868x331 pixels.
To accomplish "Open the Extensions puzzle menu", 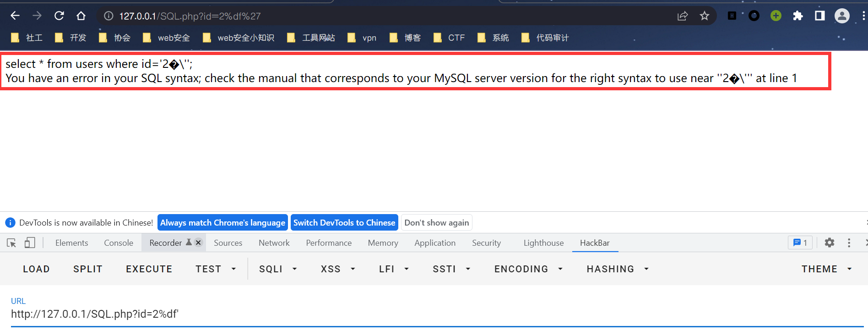I will coord(797,16).
